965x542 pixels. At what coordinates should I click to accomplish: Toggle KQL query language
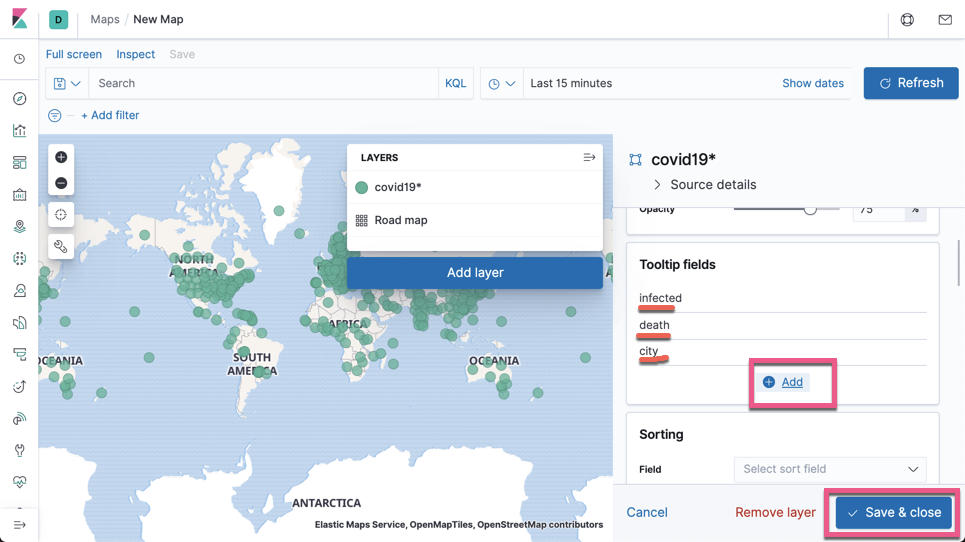coord(455,84)
